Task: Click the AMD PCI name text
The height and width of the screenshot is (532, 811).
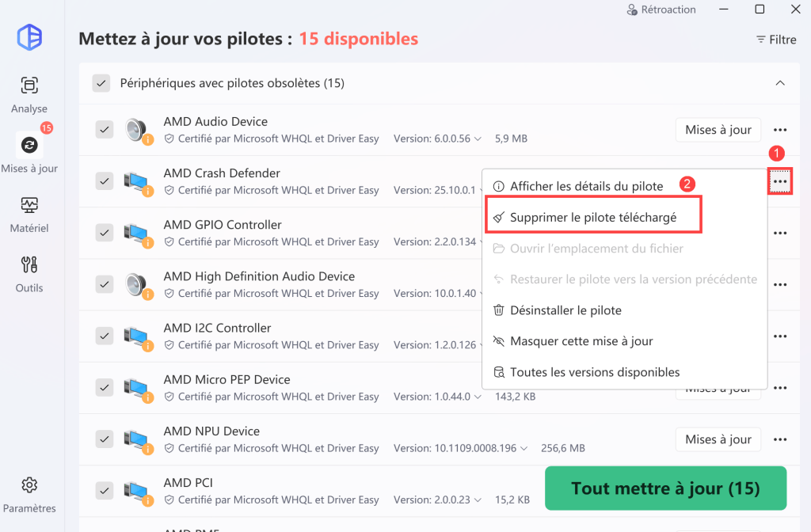Action: pos(188,483)
